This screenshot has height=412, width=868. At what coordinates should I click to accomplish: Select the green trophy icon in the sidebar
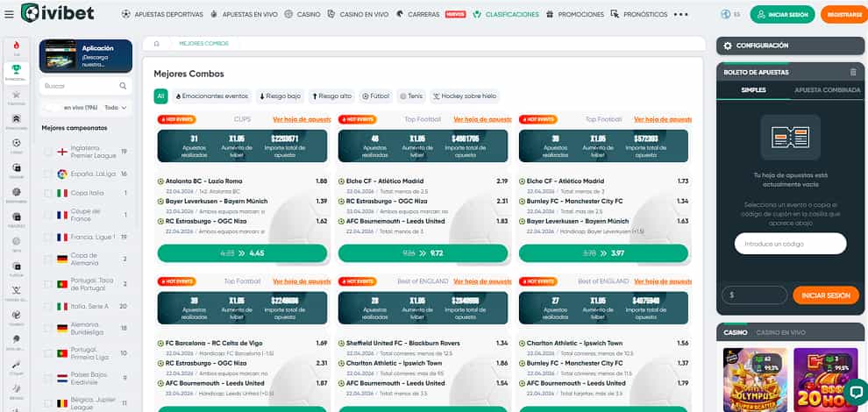tap(17, 69)
